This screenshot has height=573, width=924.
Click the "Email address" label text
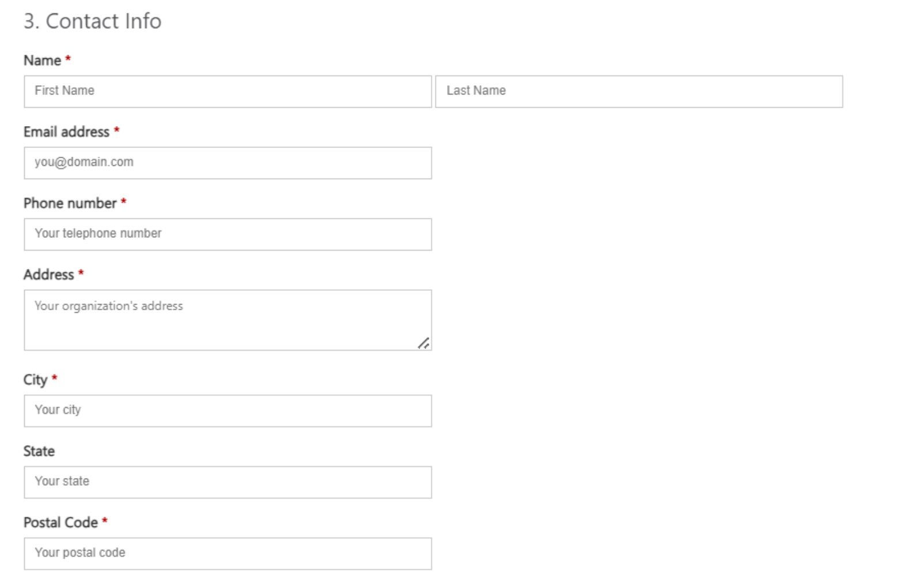(x=66, y=132)
